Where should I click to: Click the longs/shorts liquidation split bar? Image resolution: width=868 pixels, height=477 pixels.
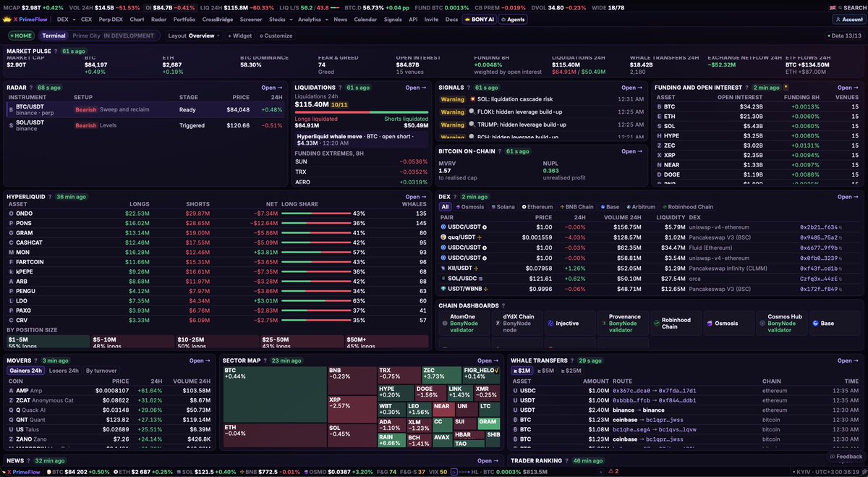coord(362,113)
